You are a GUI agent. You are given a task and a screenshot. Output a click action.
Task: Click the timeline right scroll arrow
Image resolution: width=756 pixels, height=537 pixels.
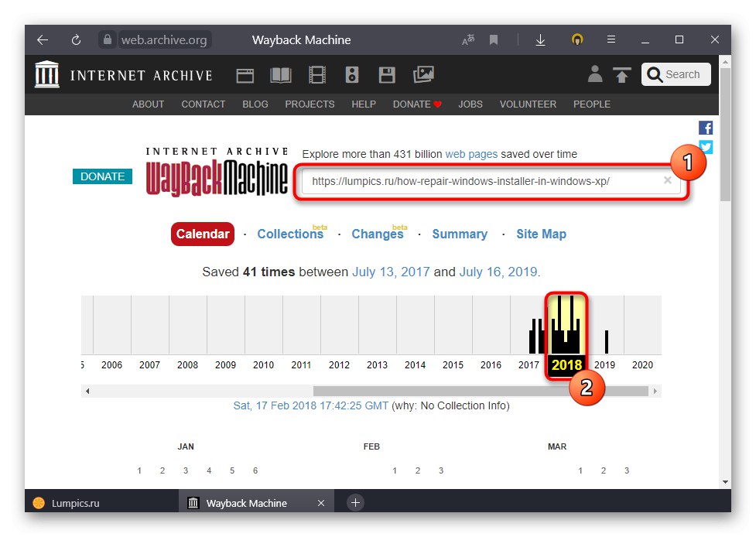[655, 391]
